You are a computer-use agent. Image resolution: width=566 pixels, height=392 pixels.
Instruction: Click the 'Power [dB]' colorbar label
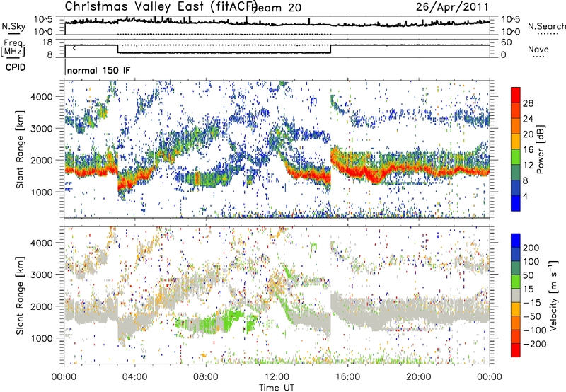540,149
